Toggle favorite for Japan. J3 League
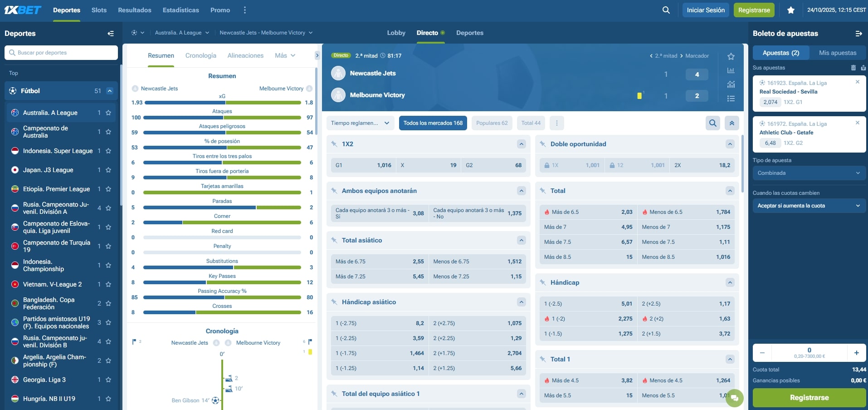This screenshot has height=410, width=868. click(x=108, y=170)
